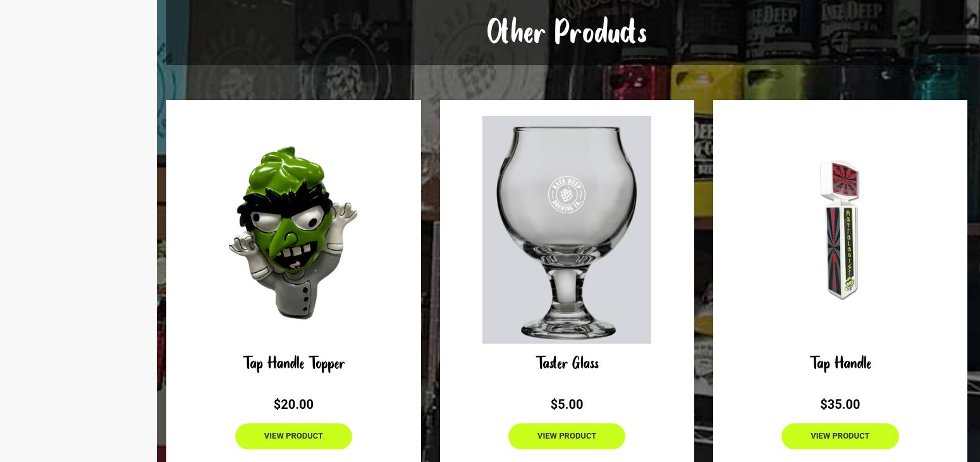The height and width of the screenshot is (462, 980).
Task: Open the Tap Handle product image
Action: click(x=840, y=230)
